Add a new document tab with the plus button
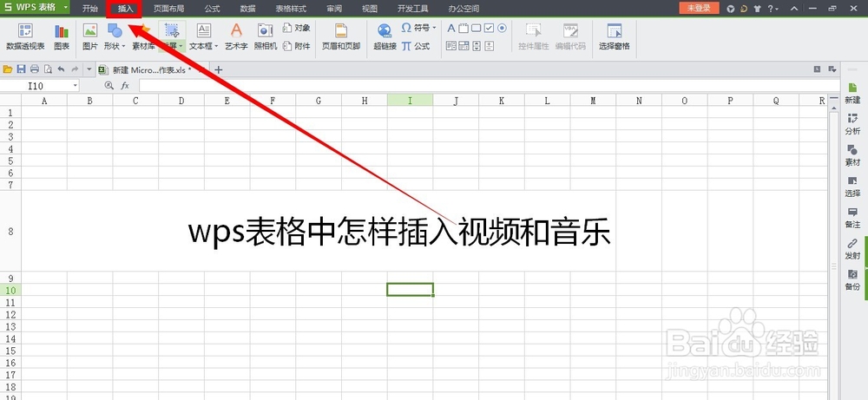Viewport: 868px width, 400px height. point(219,69)
